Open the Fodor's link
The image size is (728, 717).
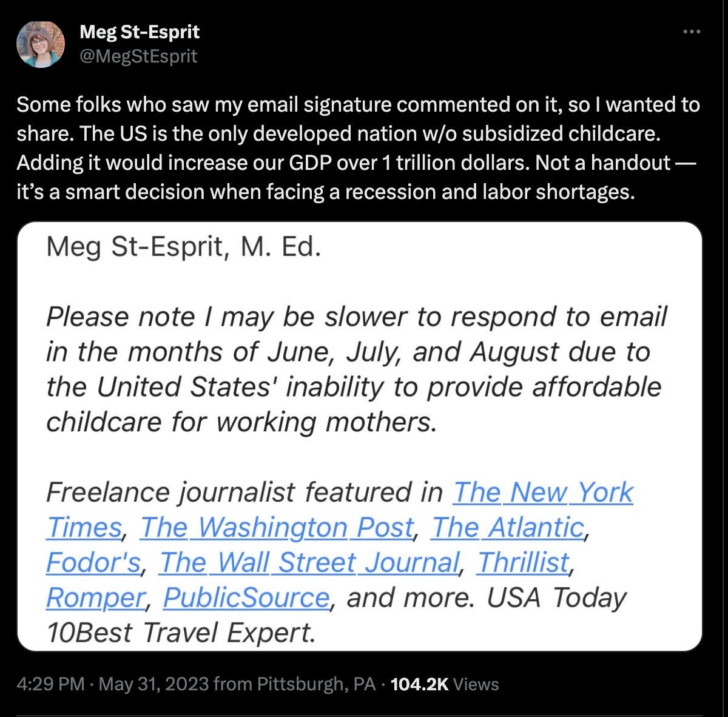coord(91,563)
